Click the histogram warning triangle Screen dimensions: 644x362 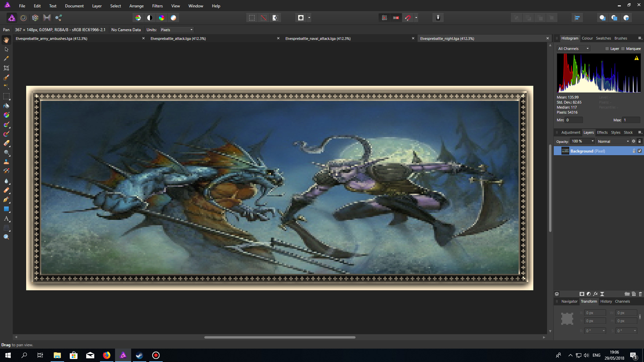tap(636, 58)
